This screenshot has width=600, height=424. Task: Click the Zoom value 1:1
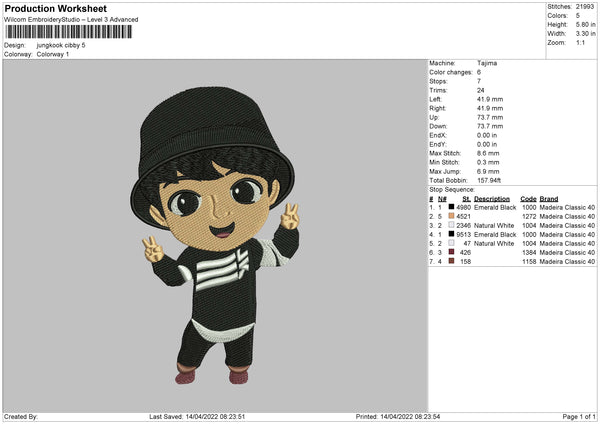[x=580, y=42]
